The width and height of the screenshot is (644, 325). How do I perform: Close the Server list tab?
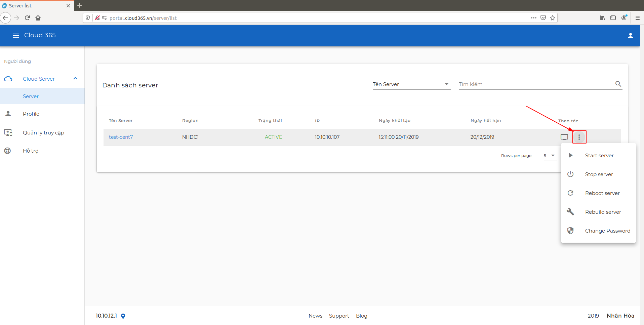[68, 6]
